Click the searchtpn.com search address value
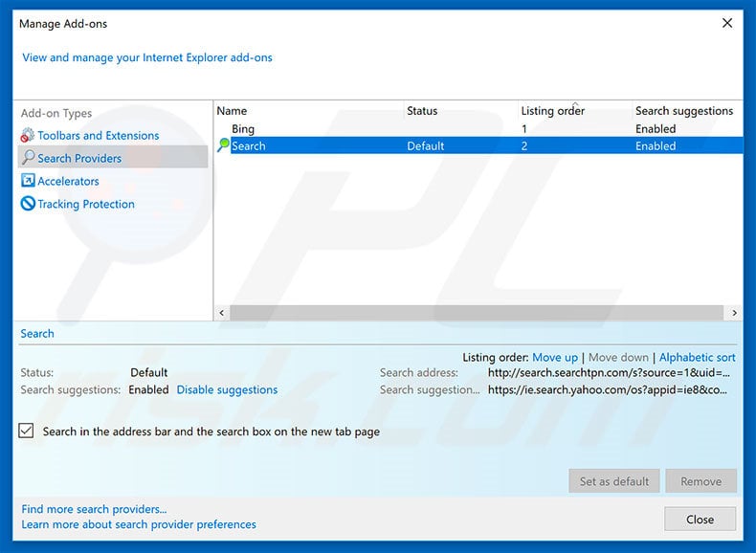 click(609, 373)
